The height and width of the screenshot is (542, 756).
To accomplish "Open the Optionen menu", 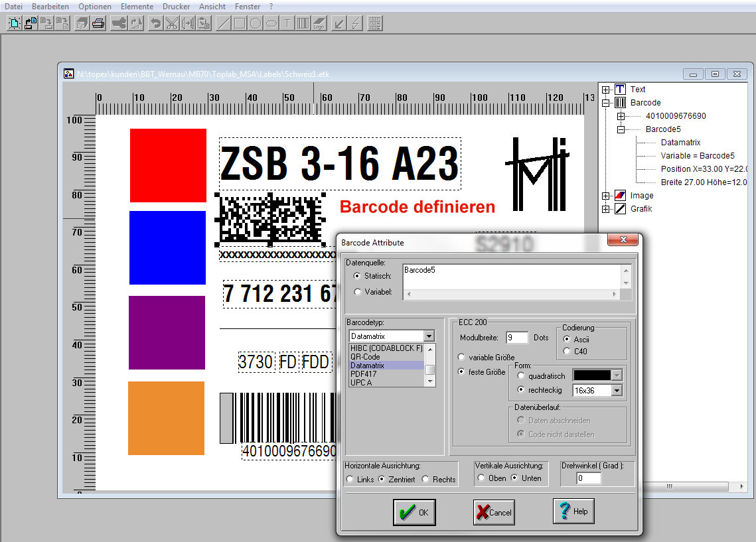I will pos(94,6).
